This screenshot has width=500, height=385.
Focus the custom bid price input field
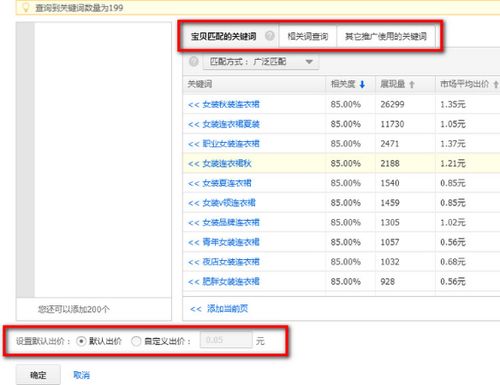click(226, 340)
